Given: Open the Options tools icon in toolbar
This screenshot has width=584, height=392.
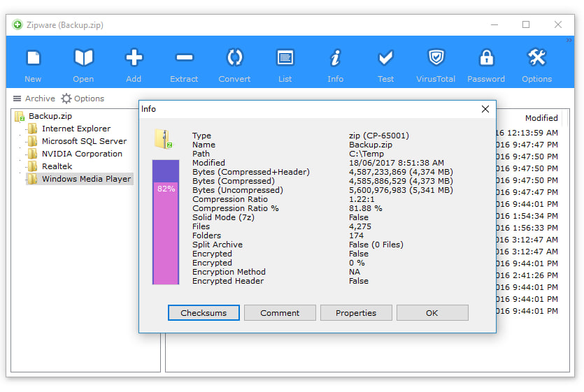Looking at the screenshot, I should (x=536, y=58).
